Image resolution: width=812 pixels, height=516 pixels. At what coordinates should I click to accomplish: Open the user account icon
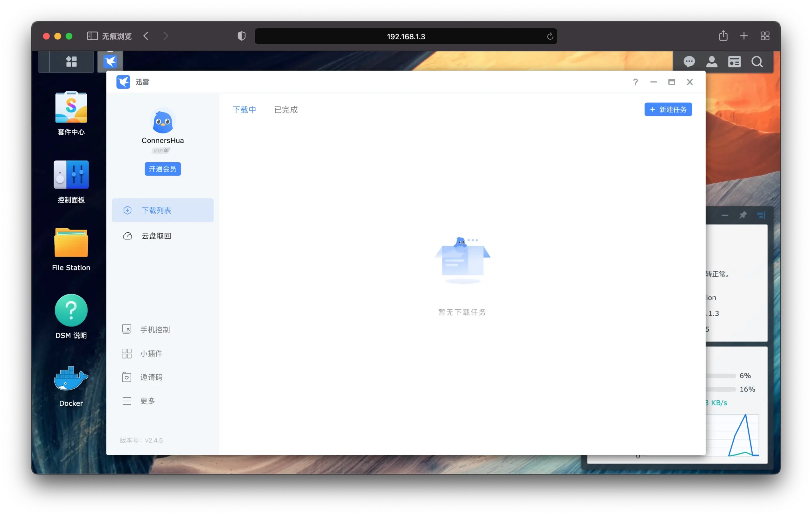coord(711,62)
